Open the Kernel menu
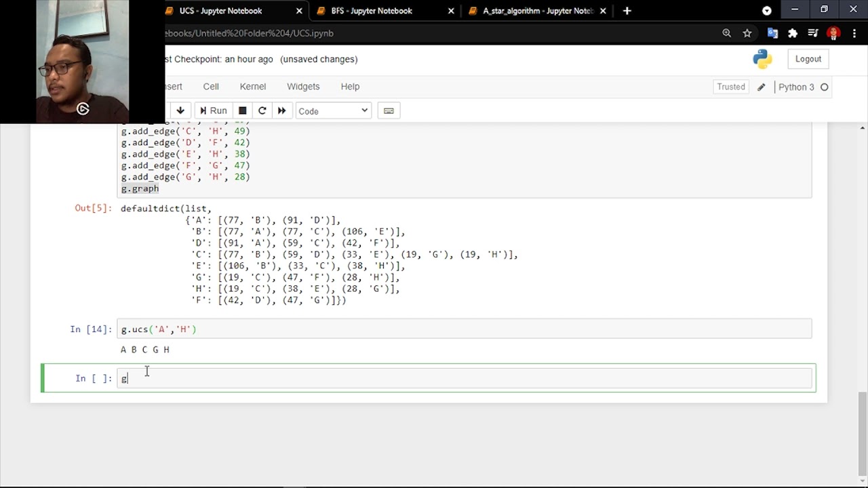Viewport: 868px width, 488px height. [252, 86]
